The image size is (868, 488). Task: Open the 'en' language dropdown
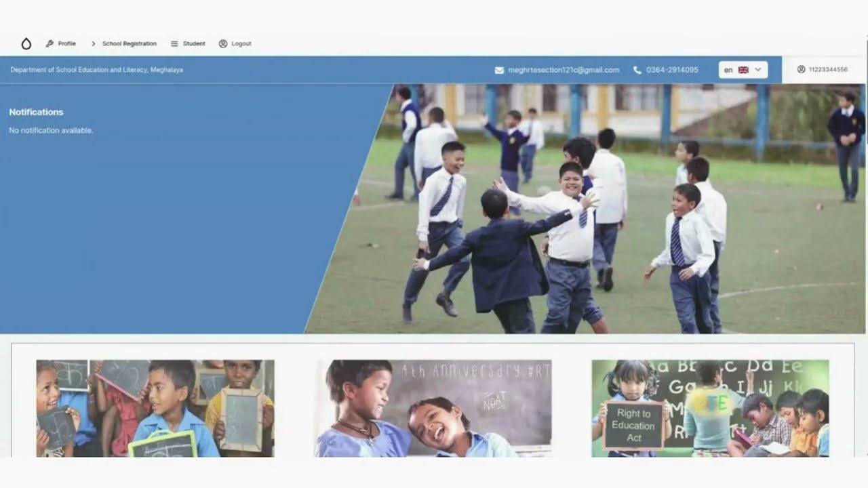(x=743, y=70)
